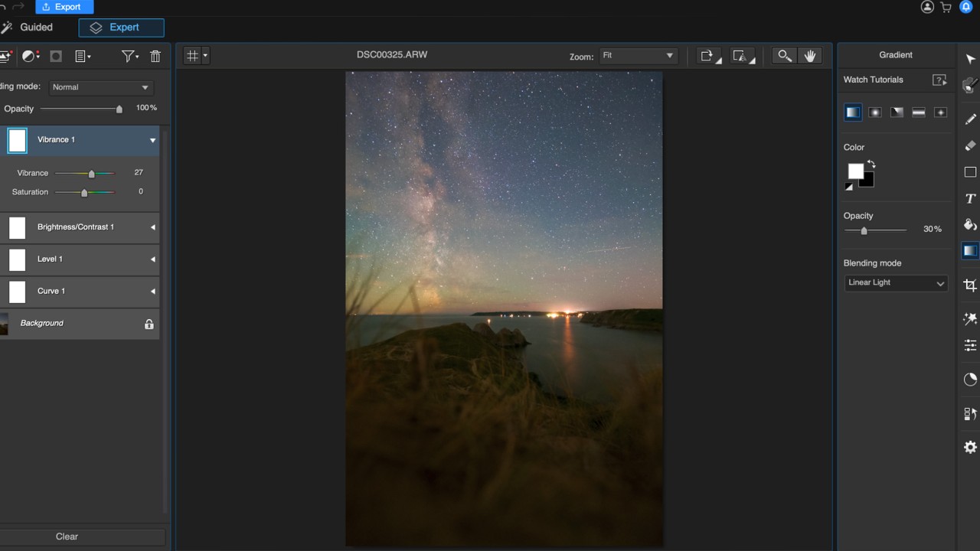Screen dimensions: 980x551
Task: Choose the radial gradient type
Action: [x=874, y=112]
